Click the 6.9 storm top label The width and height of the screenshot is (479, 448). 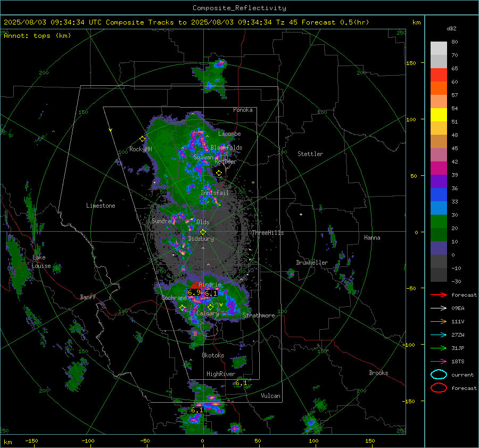tap(194, 292)
